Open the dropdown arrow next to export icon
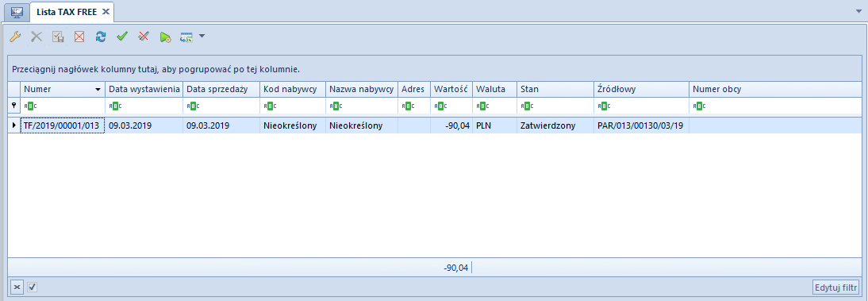 click(202, 37)
